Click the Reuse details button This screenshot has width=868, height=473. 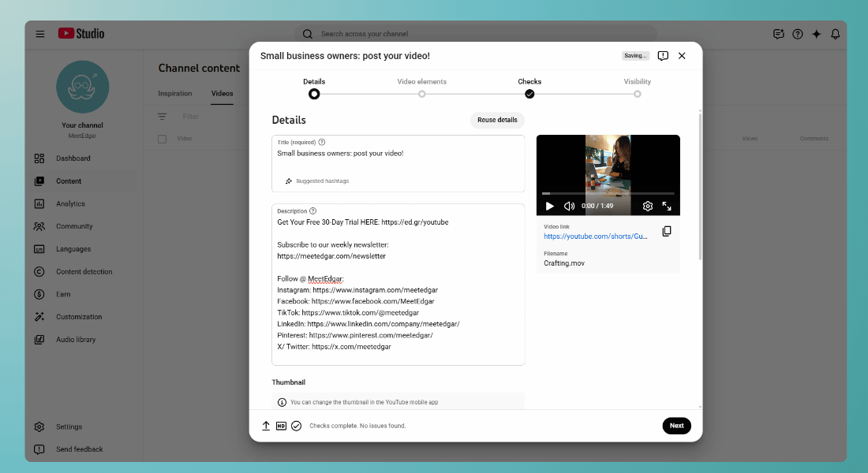(x=497, y=120)
